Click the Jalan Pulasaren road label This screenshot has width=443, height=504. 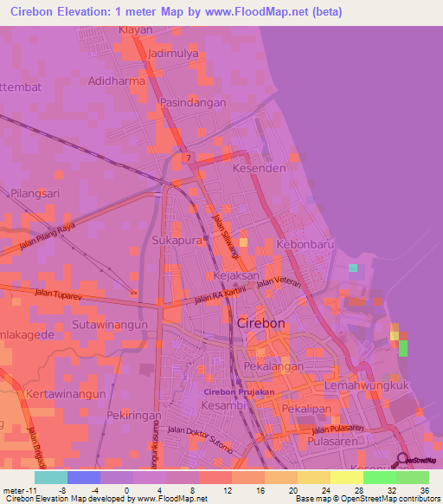coord(337,430)
